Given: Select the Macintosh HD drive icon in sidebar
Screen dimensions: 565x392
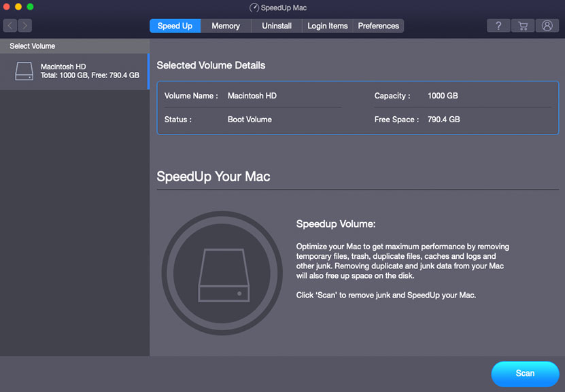Looking at the screenshot, I should click(23, 71).
